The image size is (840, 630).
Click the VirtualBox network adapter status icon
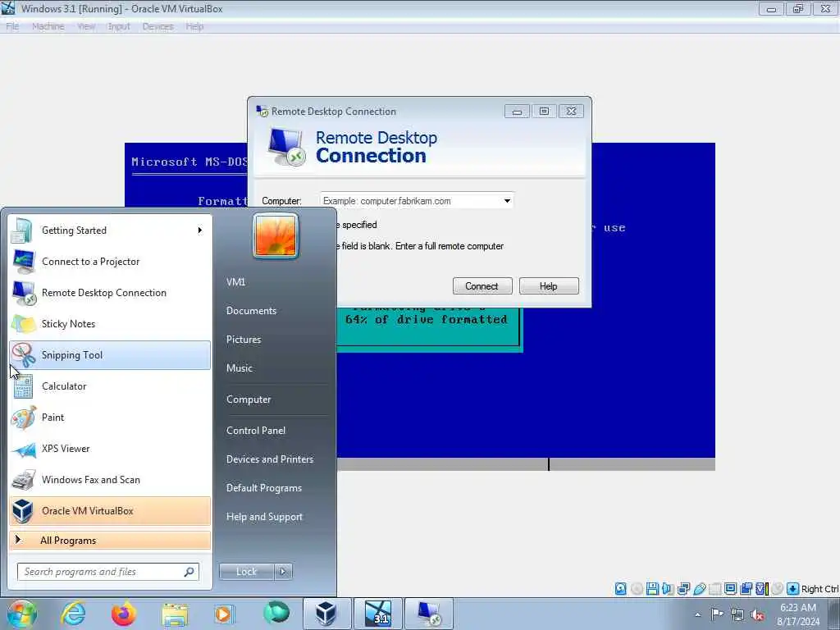[683, 589]
